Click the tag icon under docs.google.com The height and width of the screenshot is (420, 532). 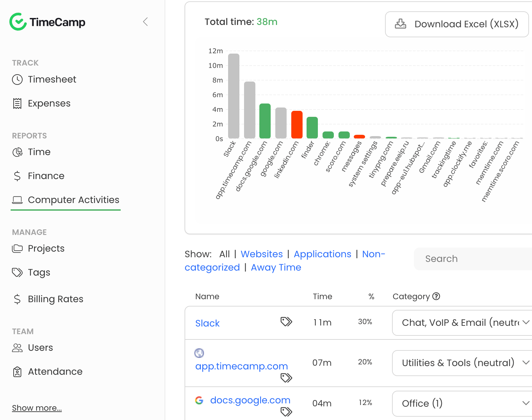tap(286, 412)
